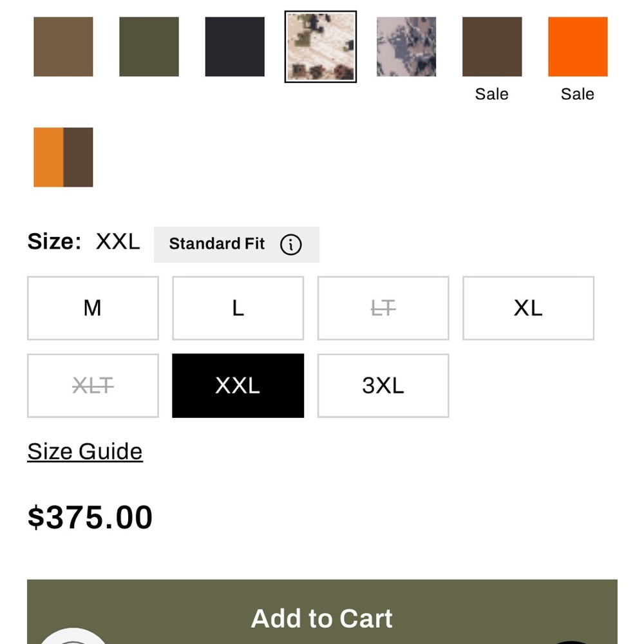Screen dimensions: 644x644
Task: Choose size 3XL
Action: (383, 386)
